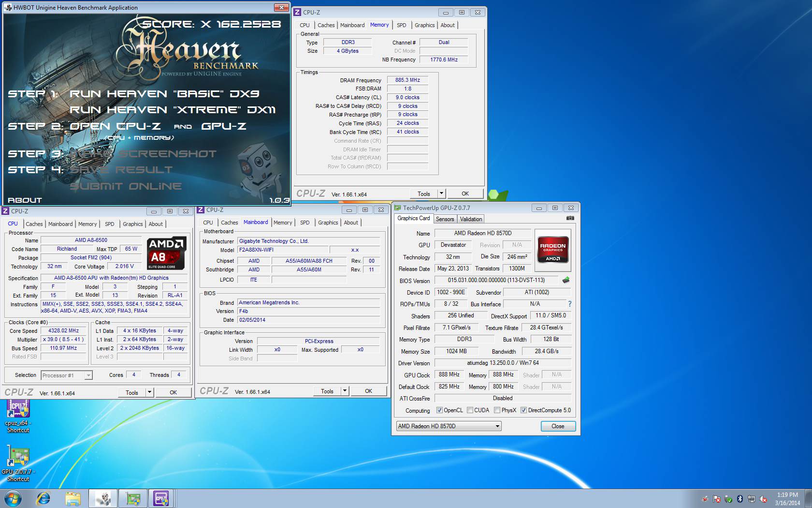
Task: Click the Show Desktop strip on taskbar
Action: (809, 498)
